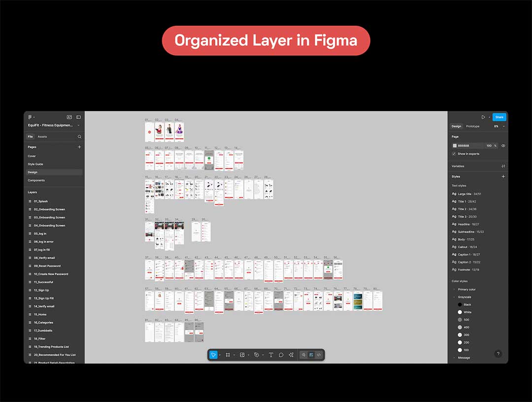Switch to the Assets tab
The width and height of the screenshot is (532, 402).
point(42,136)
